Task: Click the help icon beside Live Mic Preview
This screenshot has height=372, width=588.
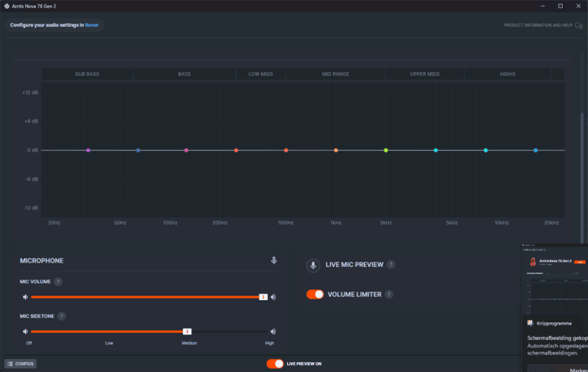Action: click(390, 265)
